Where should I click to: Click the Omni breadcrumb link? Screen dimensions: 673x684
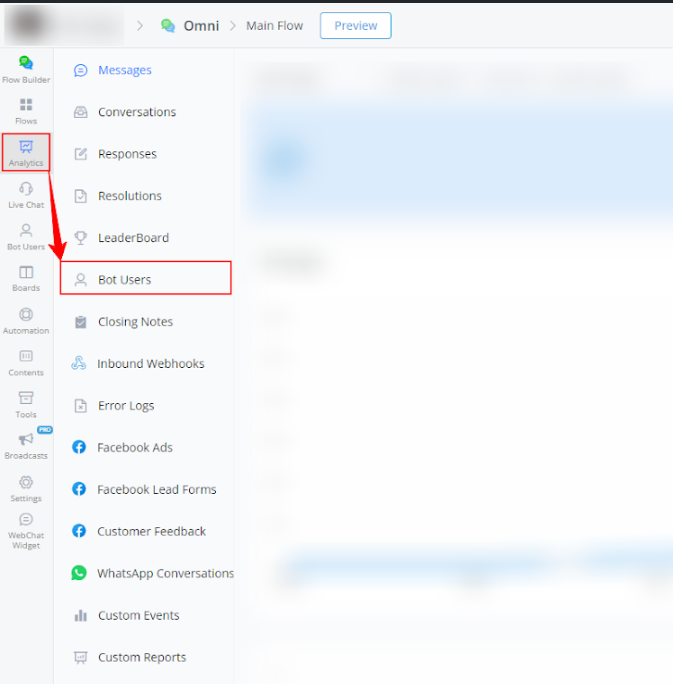click(200, 26)
